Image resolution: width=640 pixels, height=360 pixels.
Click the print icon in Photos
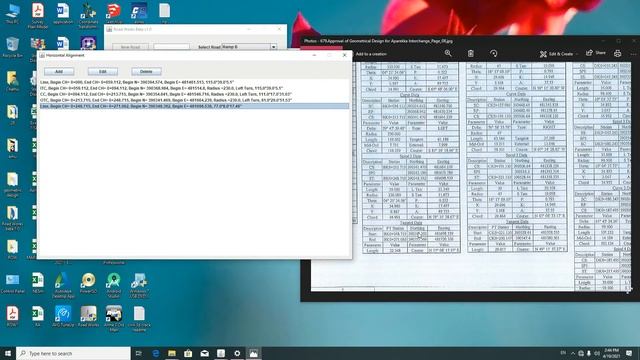[618, 53]
